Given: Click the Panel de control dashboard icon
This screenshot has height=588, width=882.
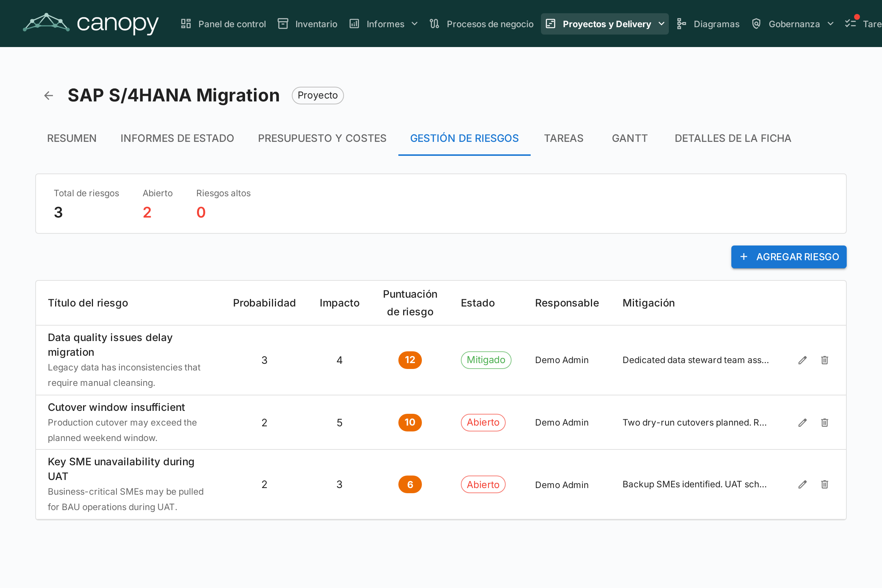Looking at the screenshot, I should pos(186,24).
